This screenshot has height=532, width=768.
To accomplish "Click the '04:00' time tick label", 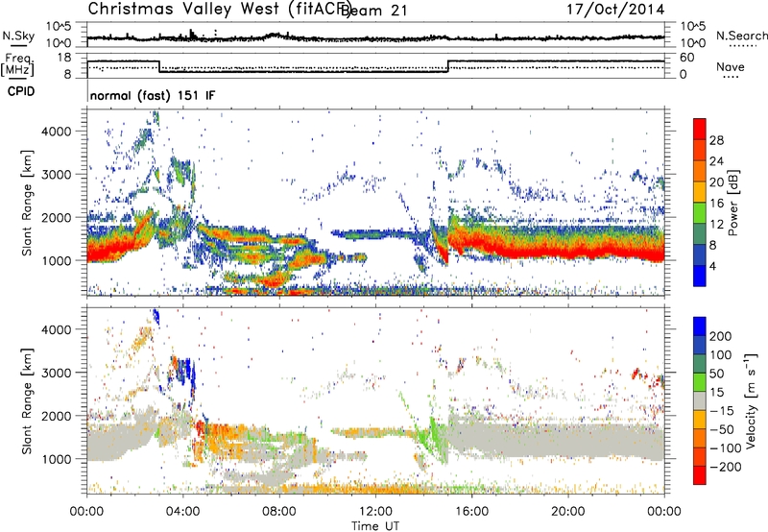I will pos(182,512).
